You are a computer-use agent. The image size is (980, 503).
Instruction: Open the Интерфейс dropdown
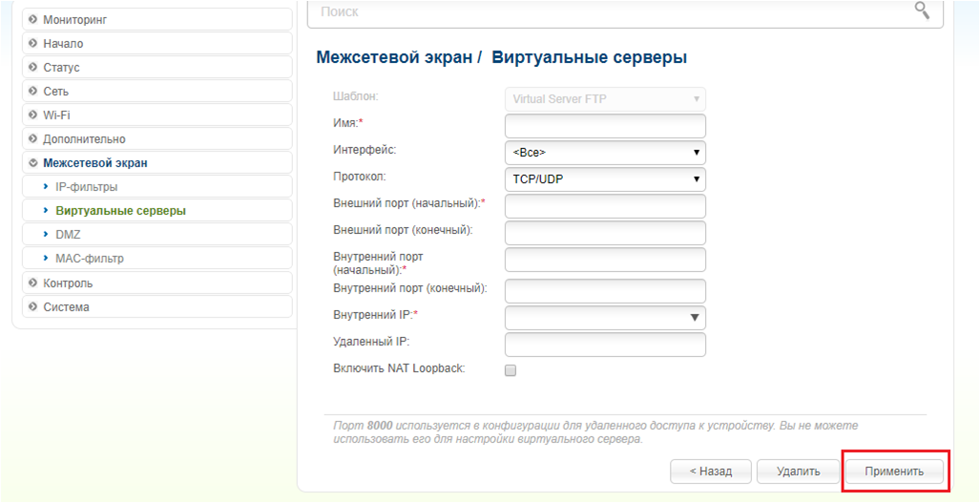click(x=605, y=153)
